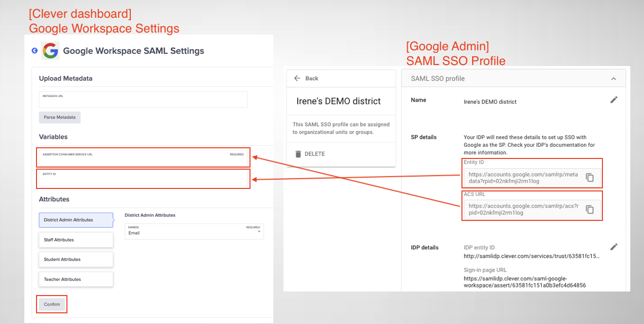Screen dimensions: 644x324
Task: Switch to Staff Attributes
Action: pyautogui.click(x=76, y=240)
